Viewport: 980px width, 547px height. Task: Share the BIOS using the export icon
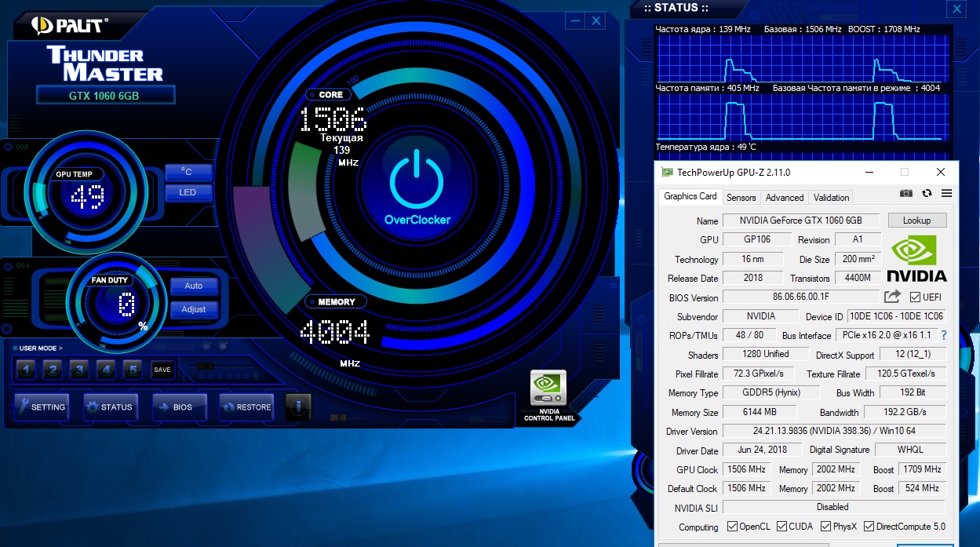pyautogui.click(x=892, y=297)
